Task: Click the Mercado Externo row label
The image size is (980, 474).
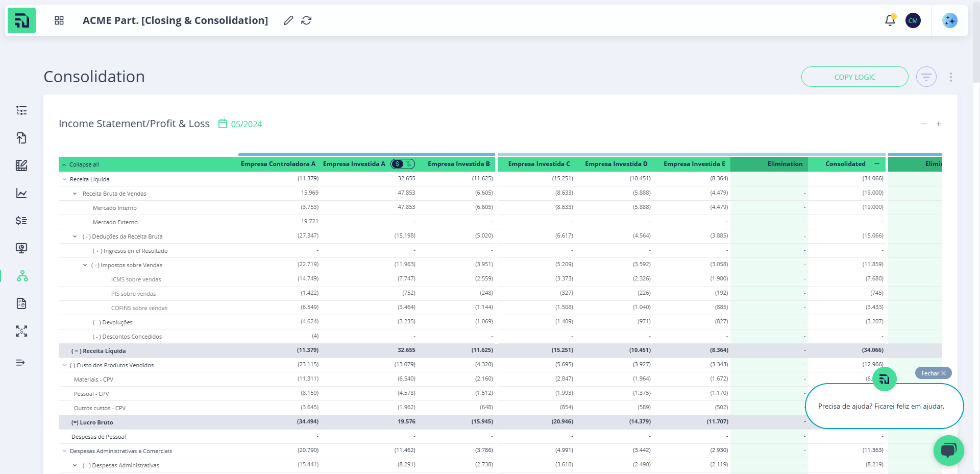Action: click(115, 222)
